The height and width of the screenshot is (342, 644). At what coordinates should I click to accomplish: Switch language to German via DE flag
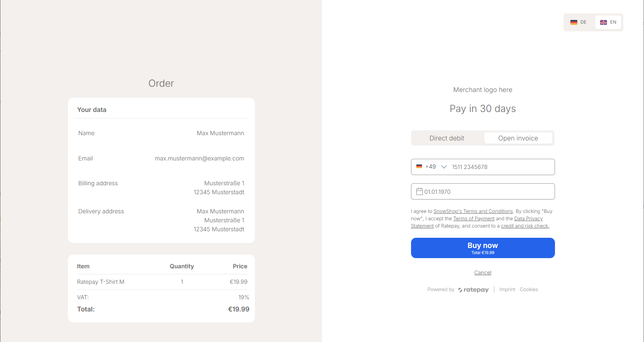tap(579, 22)
